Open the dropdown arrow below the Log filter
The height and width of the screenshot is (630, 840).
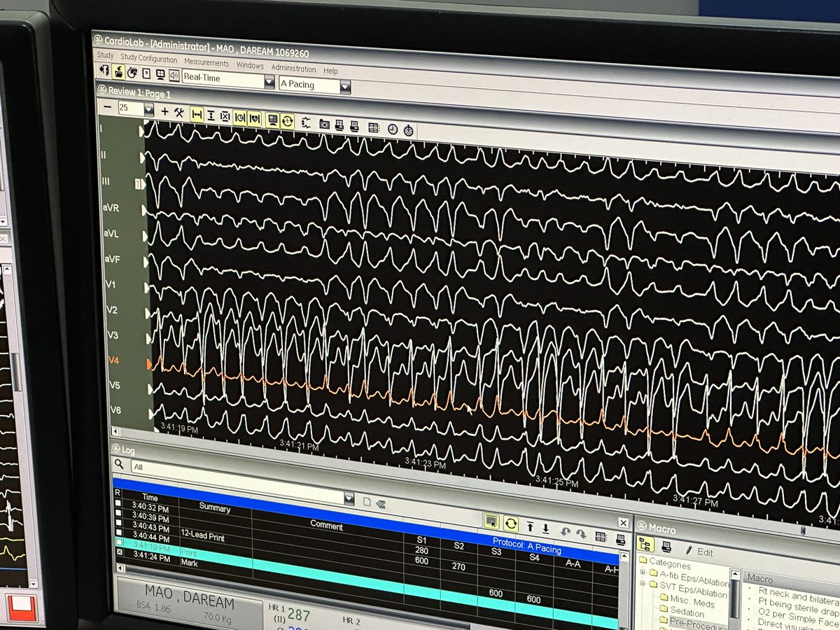point(349,498)
